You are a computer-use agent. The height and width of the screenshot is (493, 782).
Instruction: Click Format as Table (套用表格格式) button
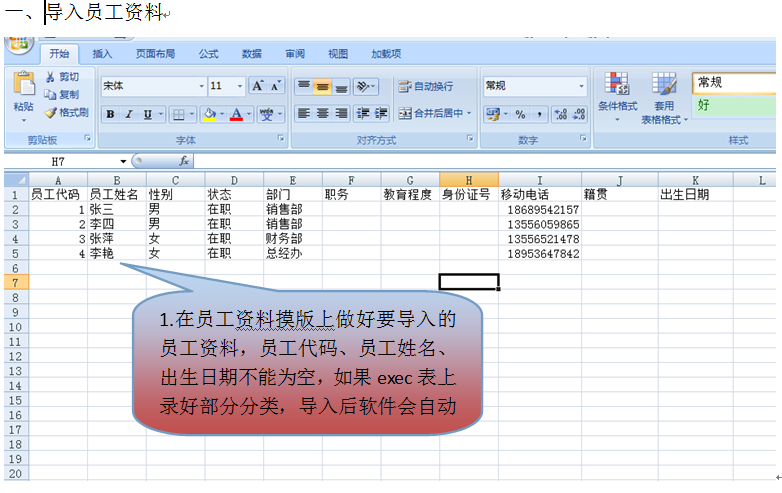pyautogui.click(x=664, y=98)
